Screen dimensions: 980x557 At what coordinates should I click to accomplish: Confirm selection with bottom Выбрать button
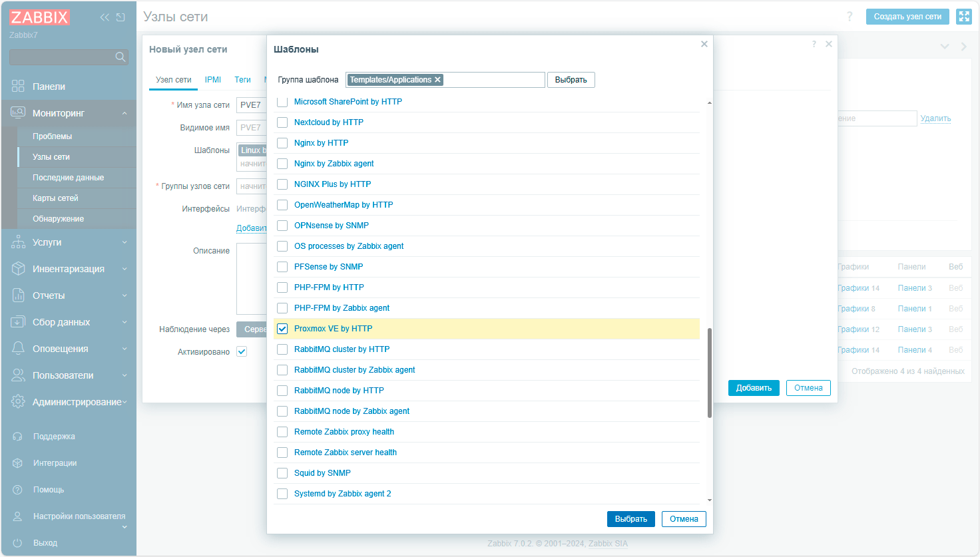click(631, 519)
